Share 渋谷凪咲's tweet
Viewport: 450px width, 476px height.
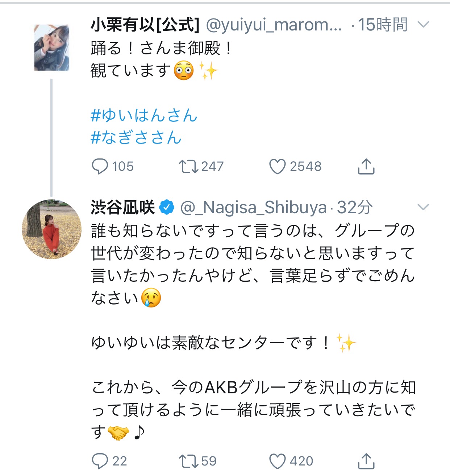366,461
